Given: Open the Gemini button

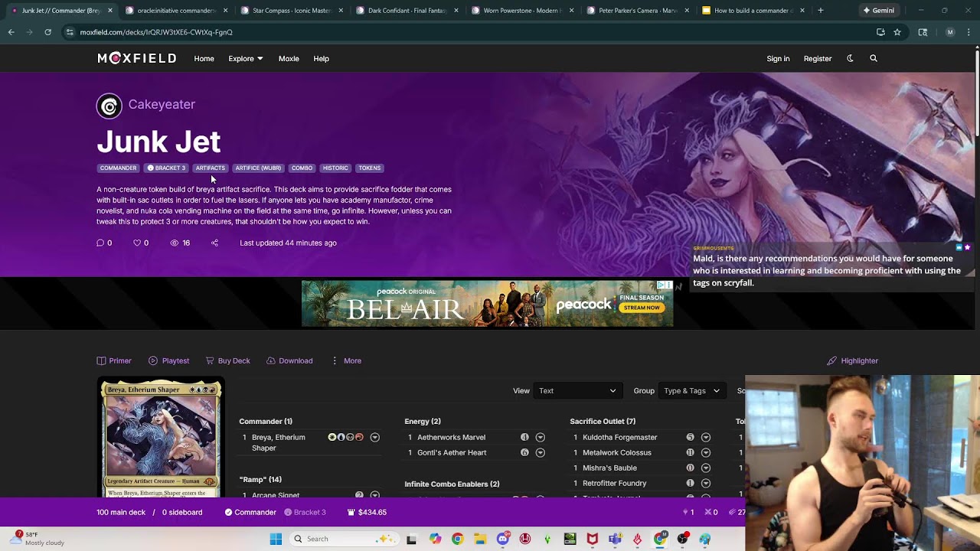Looking at the screenshot, I should [x=878, y=11].
